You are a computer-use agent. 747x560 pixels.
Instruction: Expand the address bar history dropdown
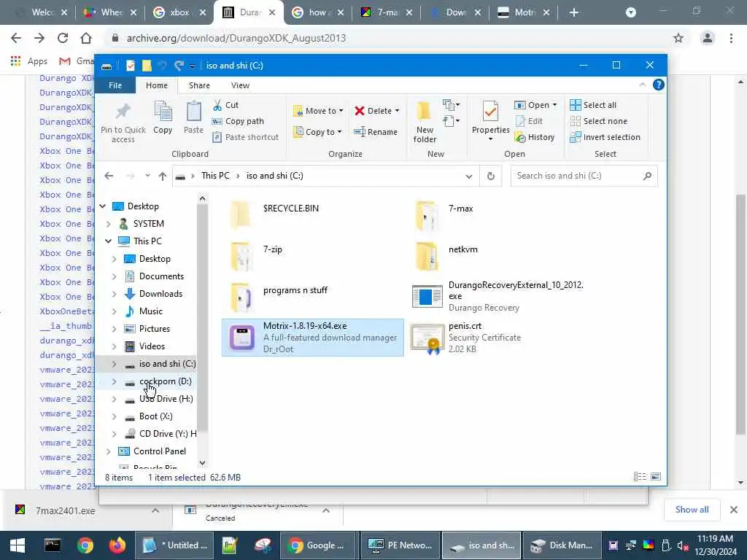[x=469, y=176]
